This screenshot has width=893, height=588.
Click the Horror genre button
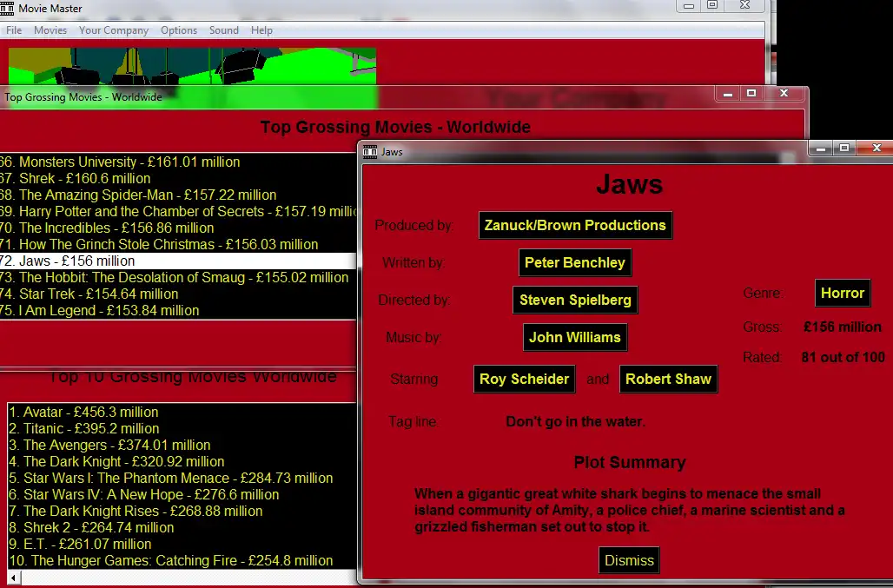tap(843, 294)
